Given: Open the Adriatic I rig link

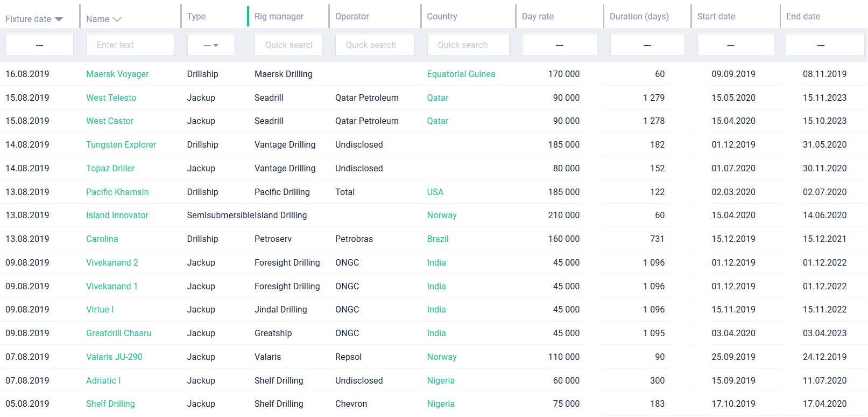Looking at the screenshot, I should pos(103,381).
